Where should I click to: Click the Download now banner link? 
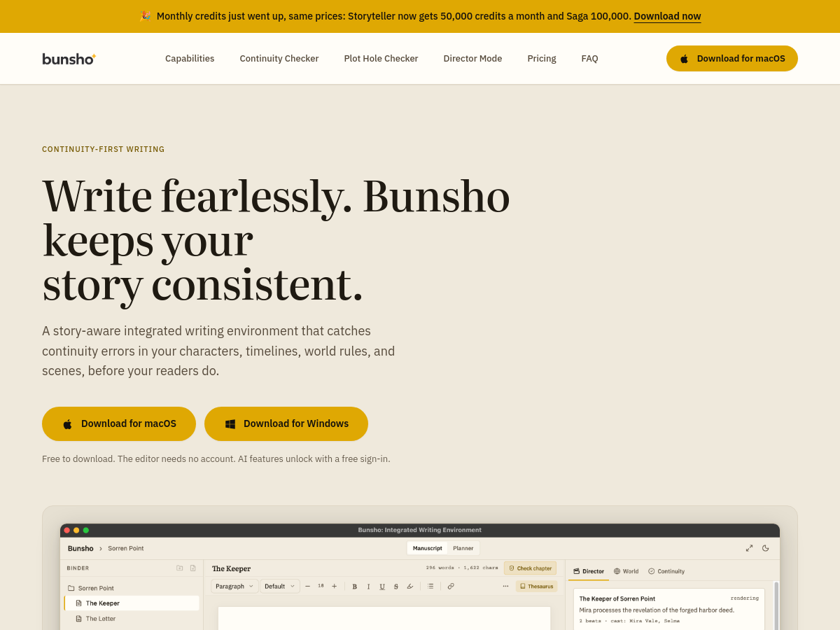click(667, 16)
